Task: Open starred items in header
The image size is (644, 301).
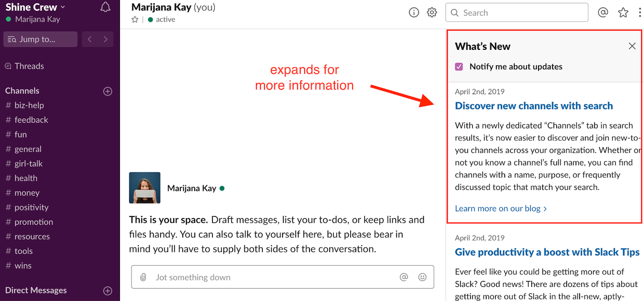Action: pos(623,13)
